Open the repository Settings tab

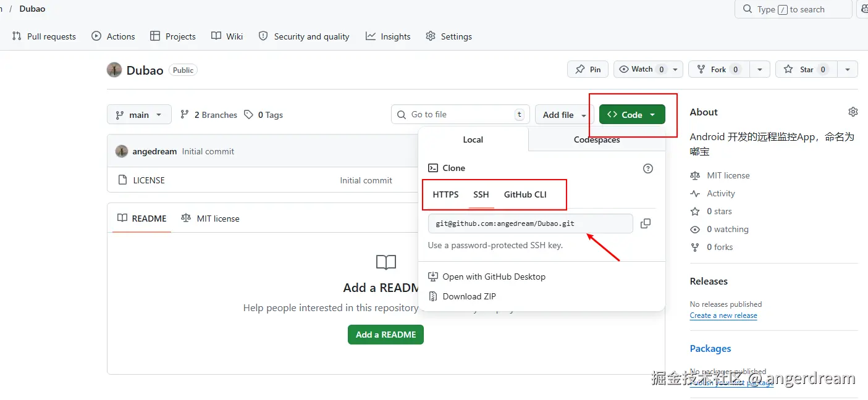coord(449,36)
